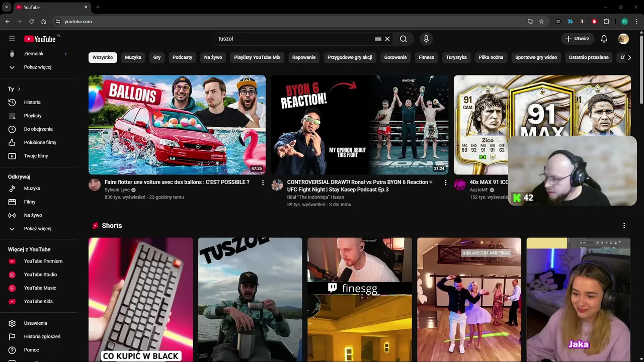This screenshot has height=362, width=644.
Task: Select the Rapowanie filter chip
Action: click(x=304, y=57)
